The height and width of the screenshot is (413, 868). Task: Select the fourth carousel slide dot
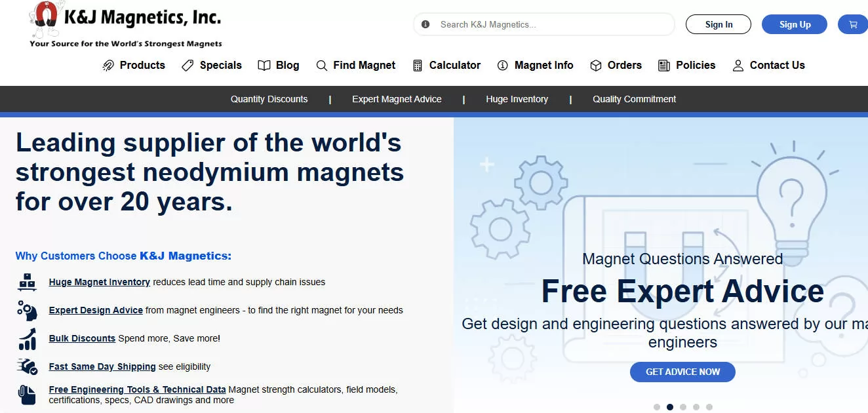(696, 407)
